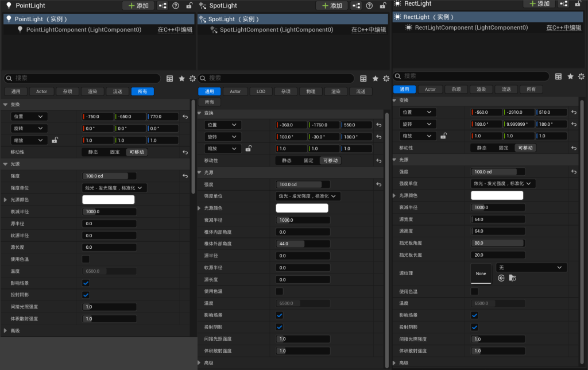
Task: Toggle scale lock icon in the PointLight transform
Action: 55,140
